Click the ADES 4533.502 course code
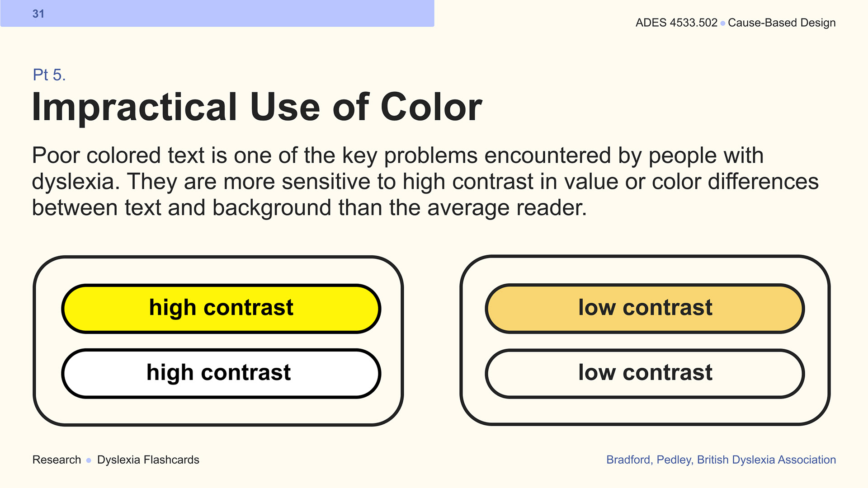Image resolution: width=868 pixels, height=488 pixels. [676, 23]
